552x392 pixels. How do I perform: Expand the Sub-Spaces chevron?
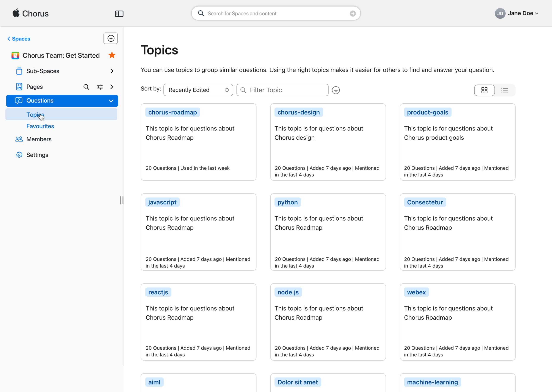pos(112,71)
